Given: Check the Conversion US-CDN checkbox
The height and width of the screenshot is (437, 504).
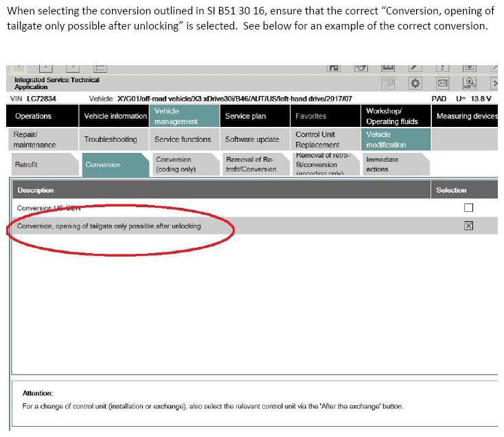Looking at the screenshot, I should (x=469, y=208).
